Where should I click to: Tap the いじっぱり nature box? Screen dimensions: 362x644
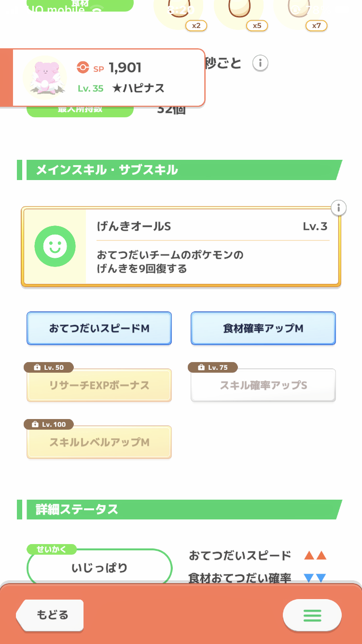(x=99, y=568)
